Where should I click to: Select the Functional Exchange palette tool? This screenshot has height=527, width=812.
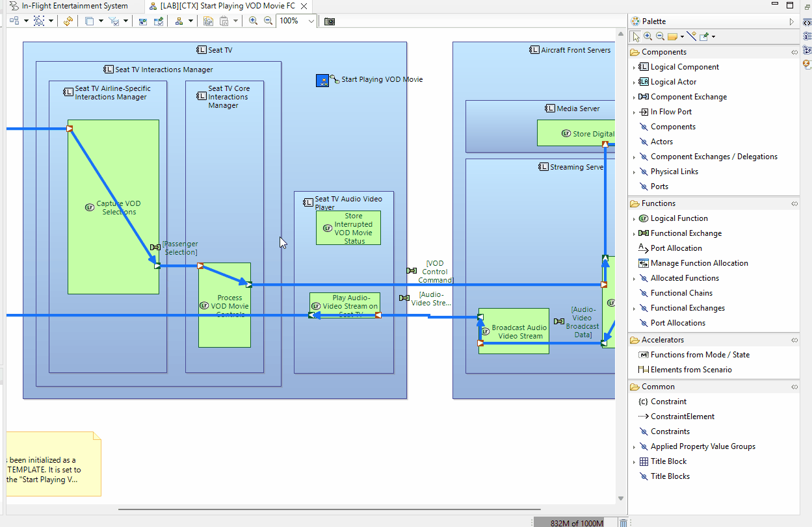pos(686,233)
